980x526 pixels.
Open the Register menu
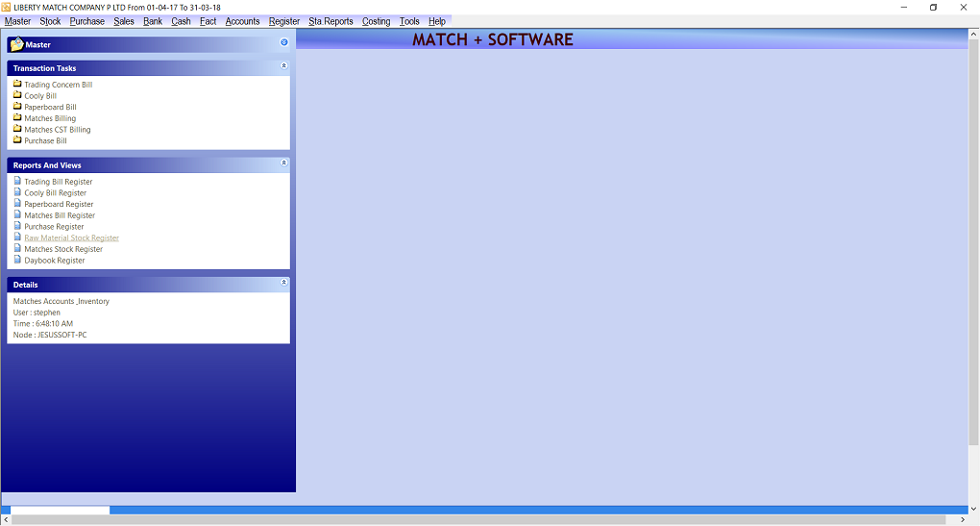(284, 21)
